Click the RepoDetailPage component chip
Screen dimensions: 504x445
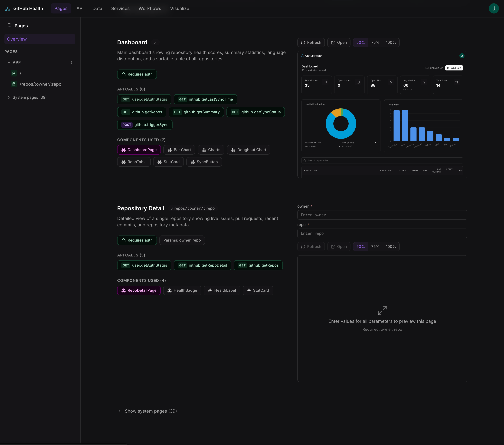pyautogui.click(x=139, y=290)
